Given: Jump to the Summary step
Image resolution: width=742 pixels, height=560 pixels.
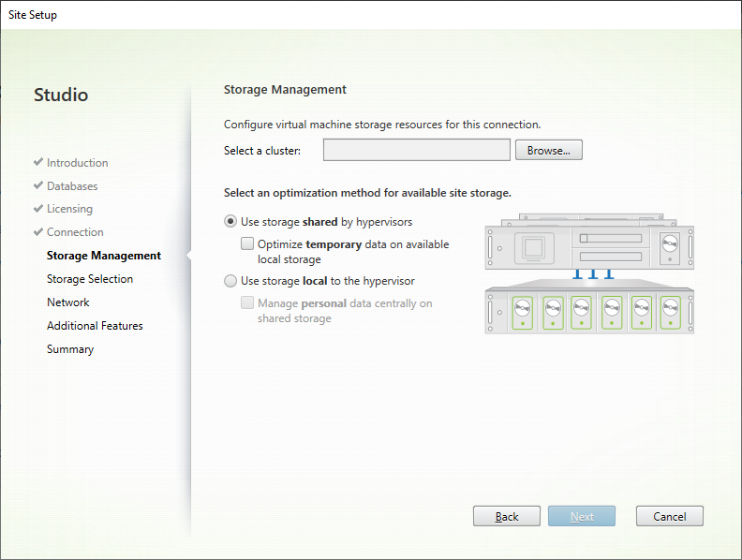Looking at the screenshot, I should pos(70,349).
